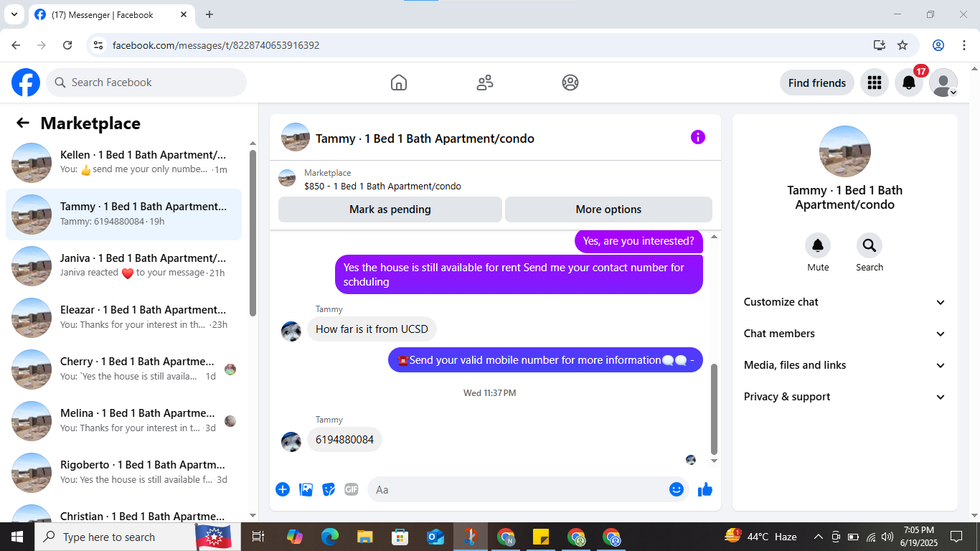Open the Chrome three-dot menu

(964, 45)
